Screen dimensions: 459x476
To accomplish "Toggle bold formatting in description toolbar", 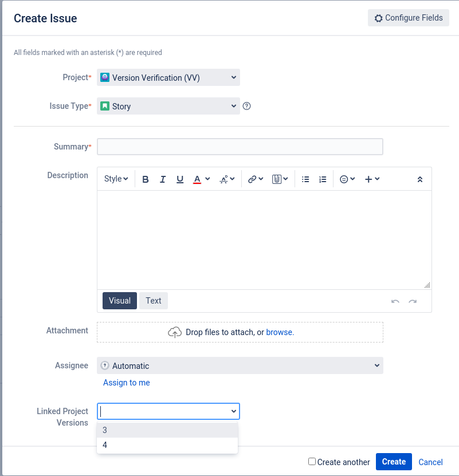I will click(145, 179).
